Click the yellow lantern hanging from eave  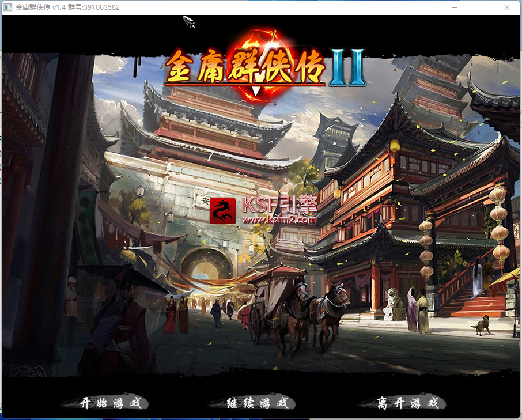coord(395,145)
